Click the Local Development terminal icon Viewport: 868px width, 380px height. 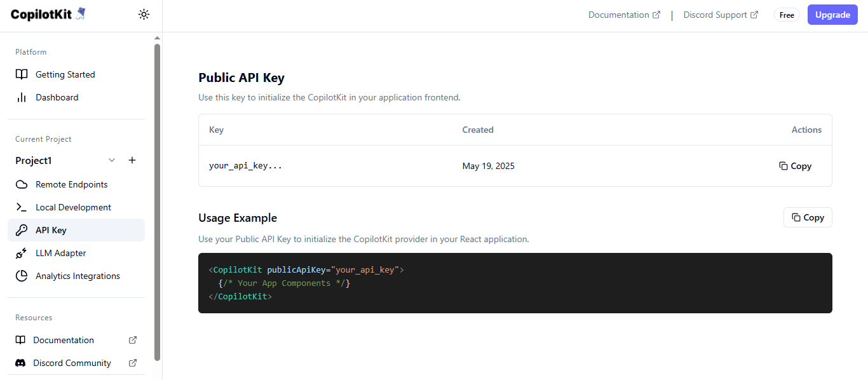22,207
